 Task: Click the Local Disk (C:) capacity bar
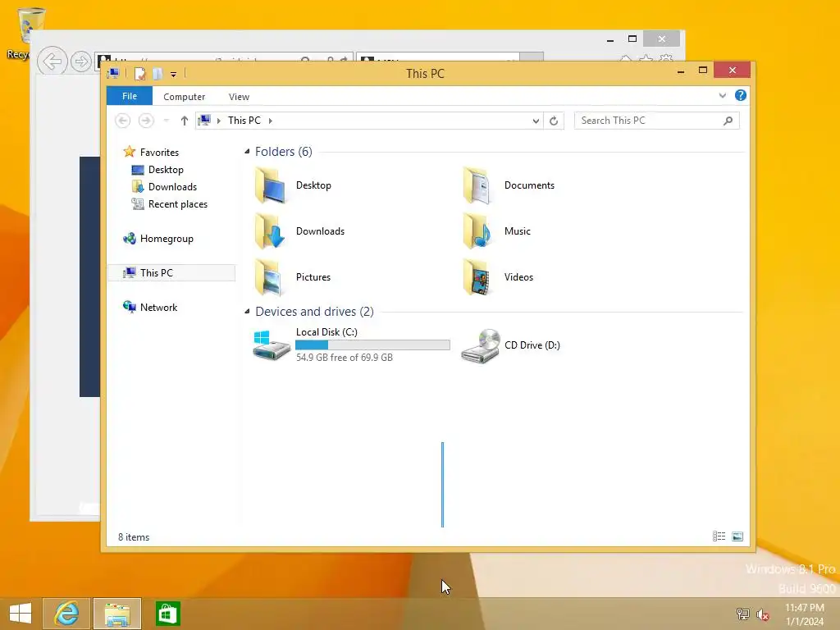[373, 345]
